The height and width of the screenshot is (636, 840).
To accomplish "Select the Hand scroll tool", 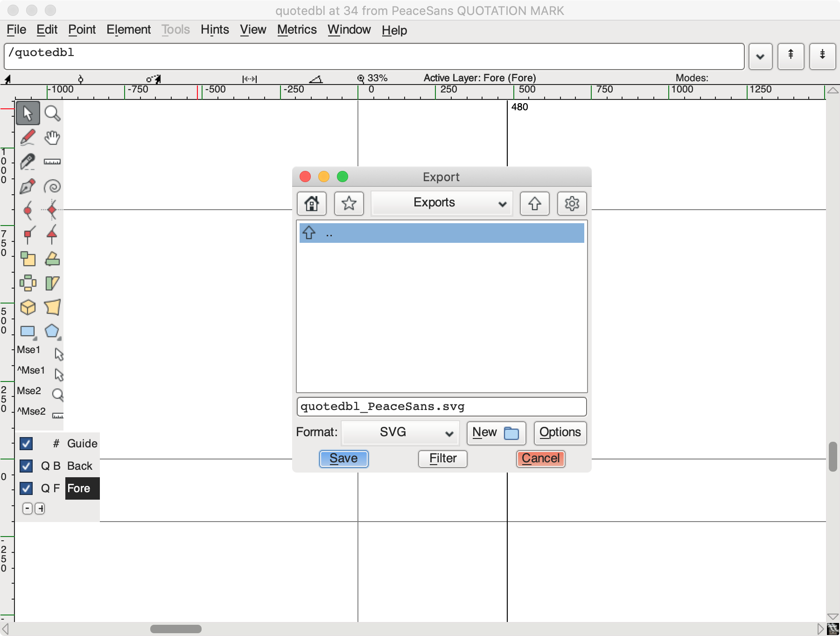I will click(52, 138).
